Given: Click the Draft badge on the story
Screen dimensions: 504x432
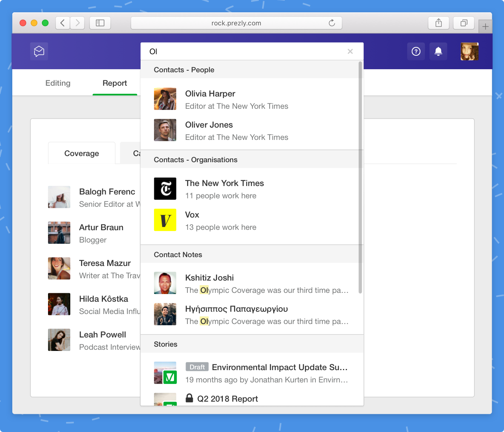Looking at the screenshot, I should 197,367.
